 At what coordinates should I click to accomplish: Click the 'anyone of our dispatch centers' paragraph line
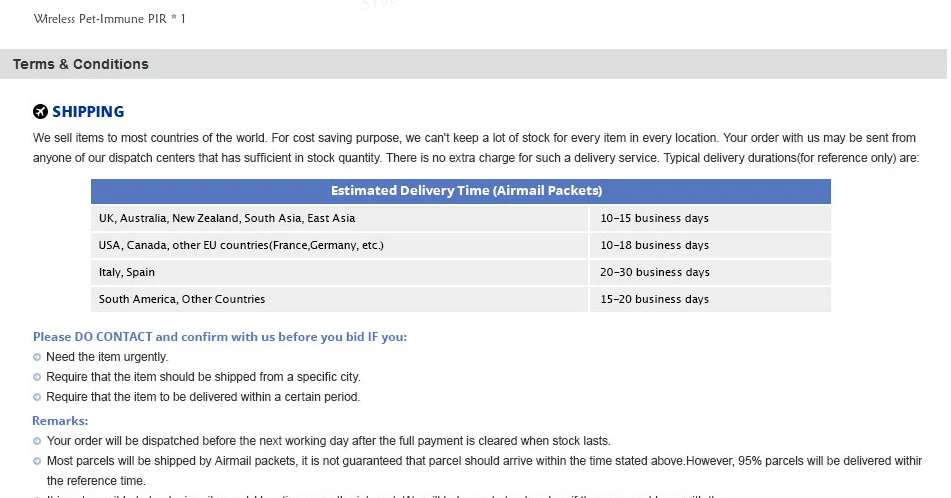click(476, 158)
